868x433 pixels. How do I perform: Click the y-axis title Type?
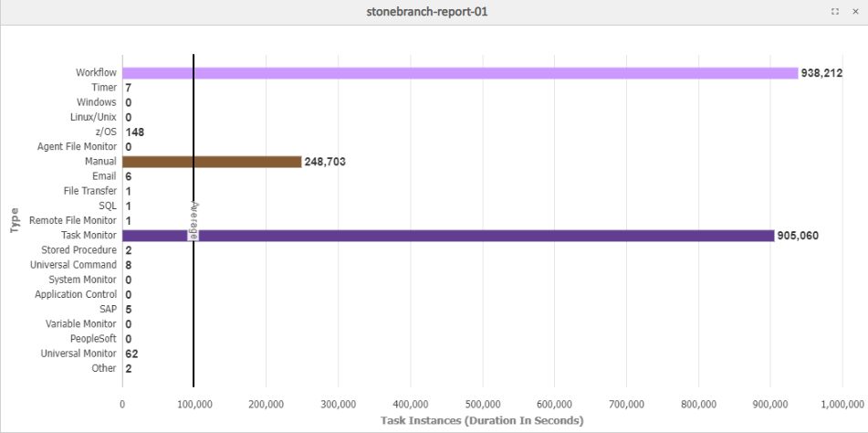click(x=15, y=220)
